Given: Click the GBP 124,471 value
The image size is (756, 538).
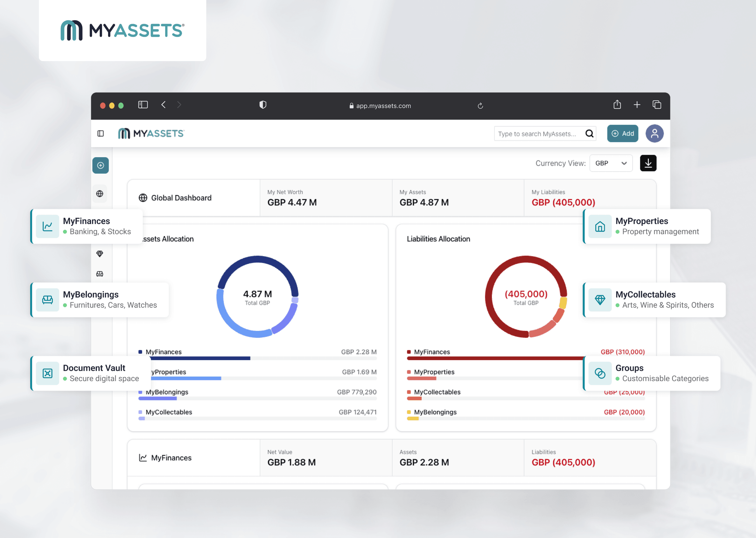Looking at the screenshot, I should [x=358, y=412].
